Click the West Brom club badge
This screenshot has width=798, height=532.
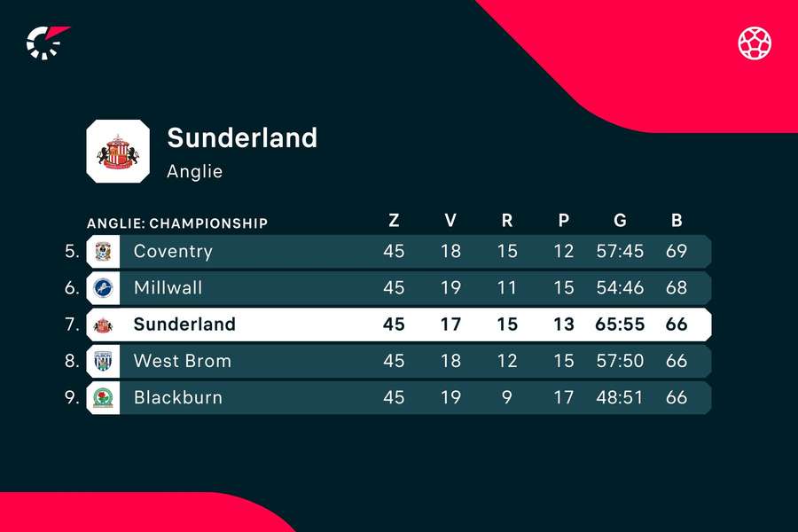(x=102, y=361)
